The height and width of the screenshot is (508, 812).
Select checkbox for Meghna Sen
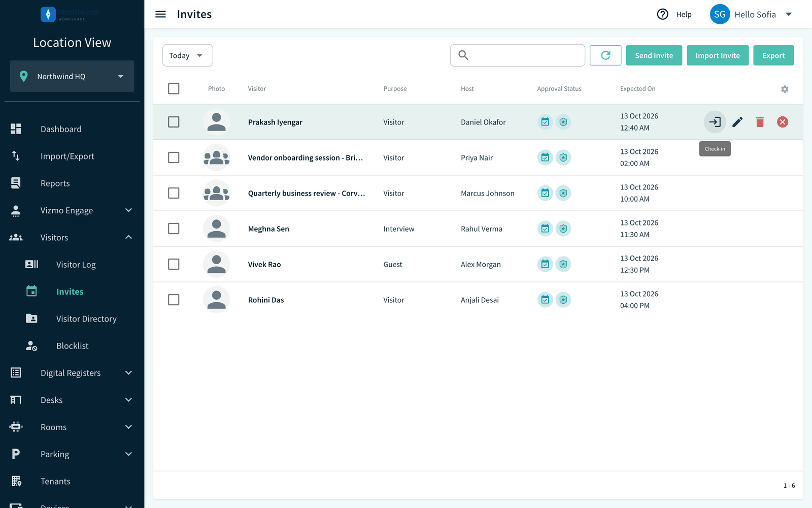click(x=174, y=229)
